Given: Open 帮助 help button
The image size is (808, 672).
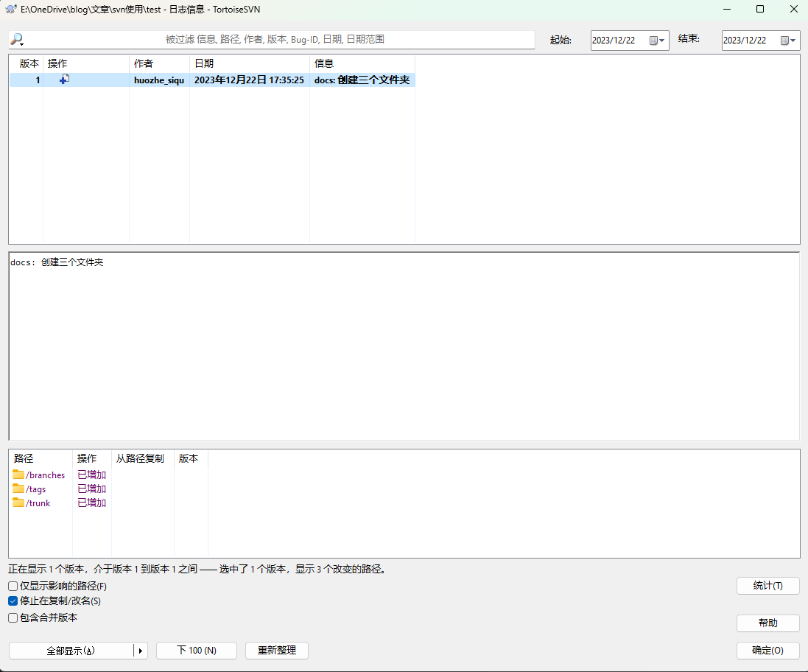Looking at the screenshot, I should pos(767,623).
